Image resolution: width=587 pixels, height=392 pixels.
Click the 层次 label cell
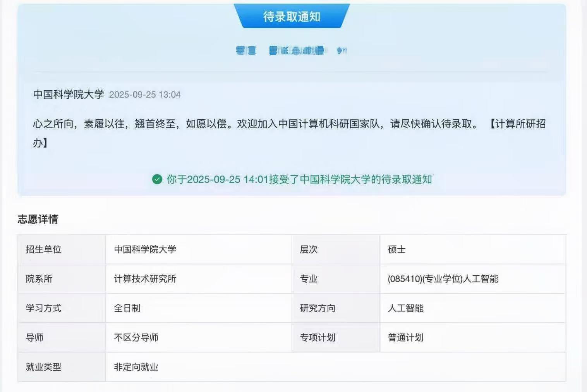coord(336,249)
